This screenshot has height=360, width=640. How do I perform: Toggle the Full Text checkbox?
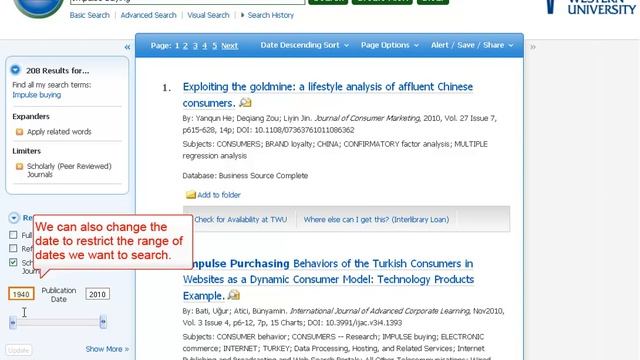pyautogui.click(x=13, y=235)
